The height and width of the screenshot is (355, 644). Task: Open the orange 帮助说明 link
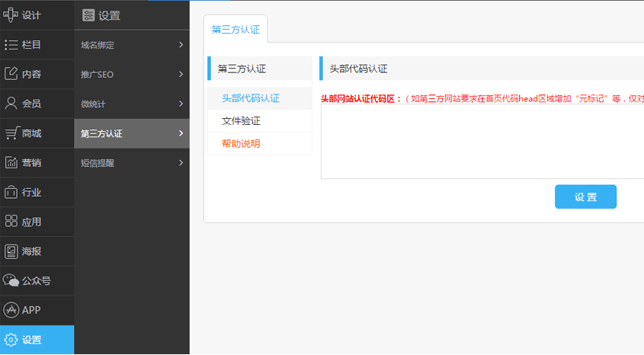point(241,144)
